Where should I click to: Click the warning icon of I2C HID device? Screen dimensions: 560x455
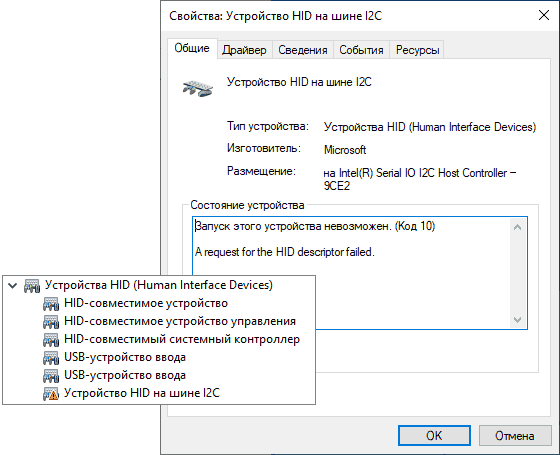[51, 394]
